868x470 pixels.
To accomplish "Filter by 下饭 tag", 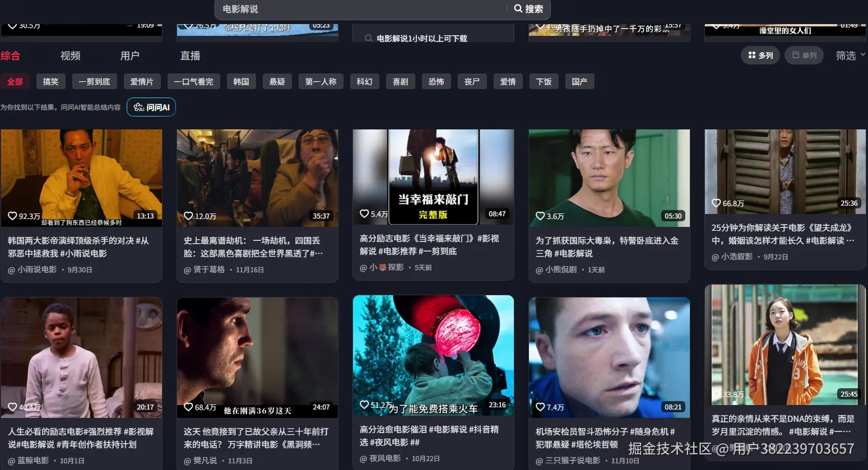I will (544, 81).
